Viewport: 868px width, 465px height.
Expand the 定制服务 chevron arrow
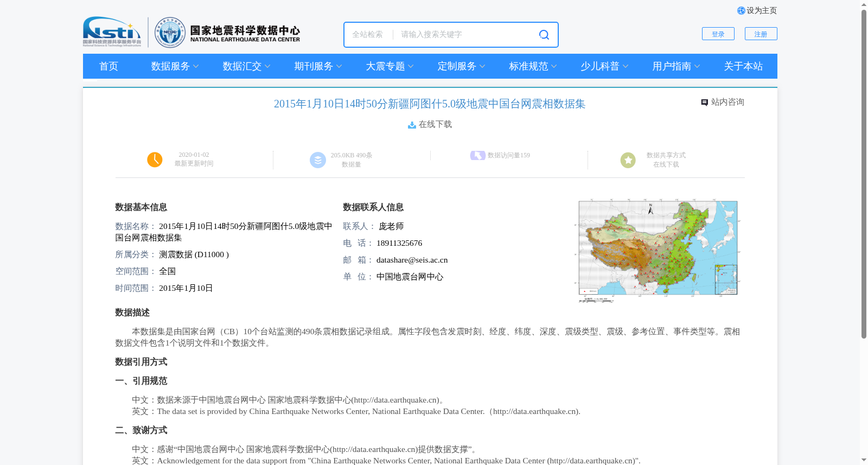click(x=482, y=67)
